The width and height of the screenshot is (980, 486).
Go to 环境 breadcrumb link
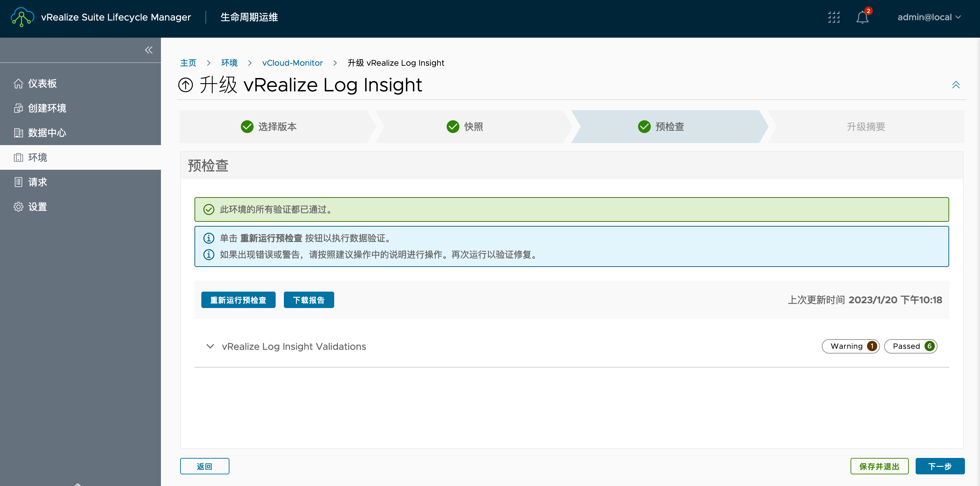(229, 63)
